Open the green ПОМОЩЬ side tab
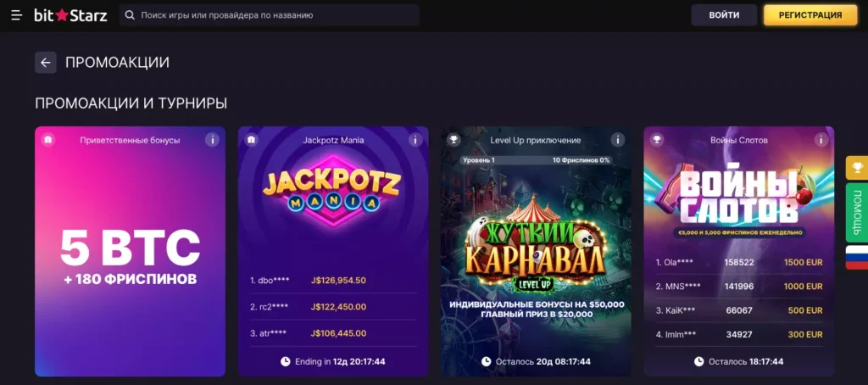868x385 pixels. pos(857,212)
